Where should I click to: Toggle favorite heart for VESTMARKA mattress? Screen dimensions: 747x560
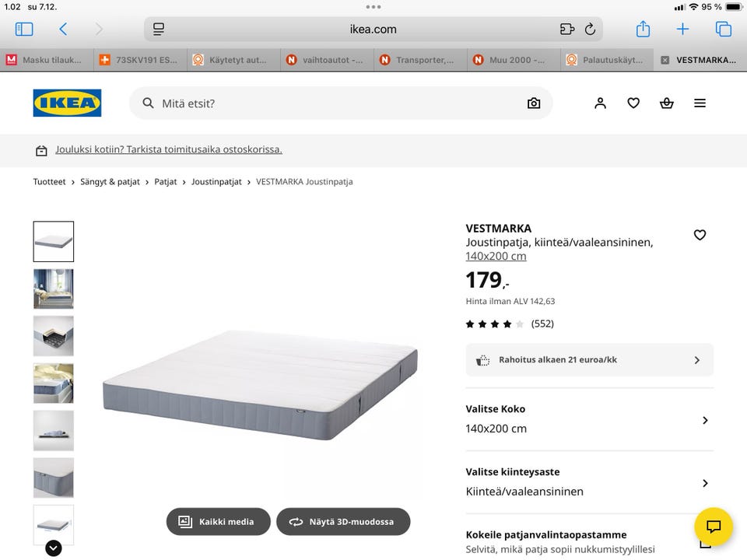coord(700,235)
